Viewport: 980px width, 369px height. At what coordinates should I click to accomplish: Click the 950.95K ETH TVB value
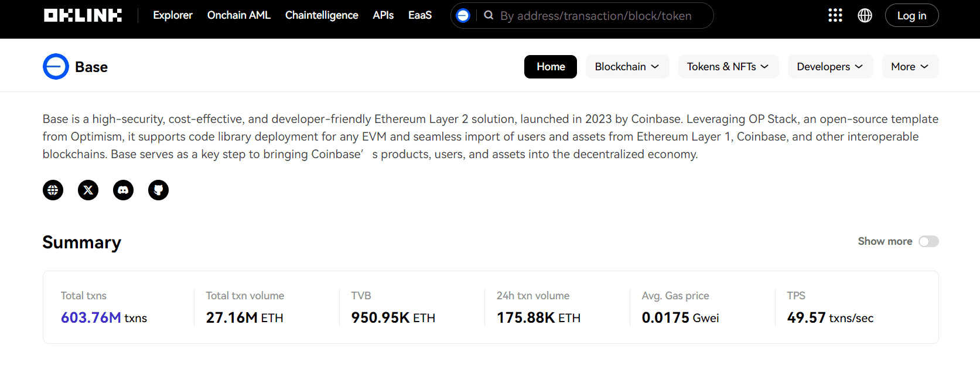(x=393, y=317)
